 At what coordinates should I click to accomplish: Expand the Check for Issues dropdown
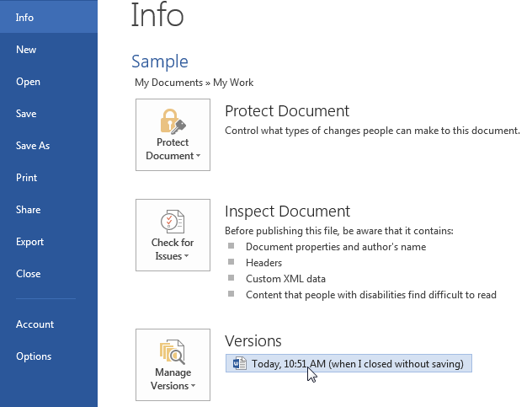(x=185, y=256)
